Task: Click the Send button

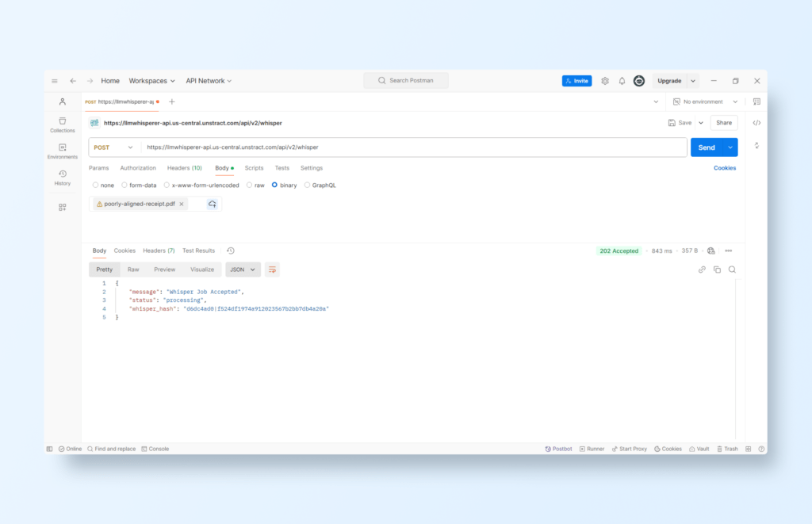Action: [x=706, y=147]
